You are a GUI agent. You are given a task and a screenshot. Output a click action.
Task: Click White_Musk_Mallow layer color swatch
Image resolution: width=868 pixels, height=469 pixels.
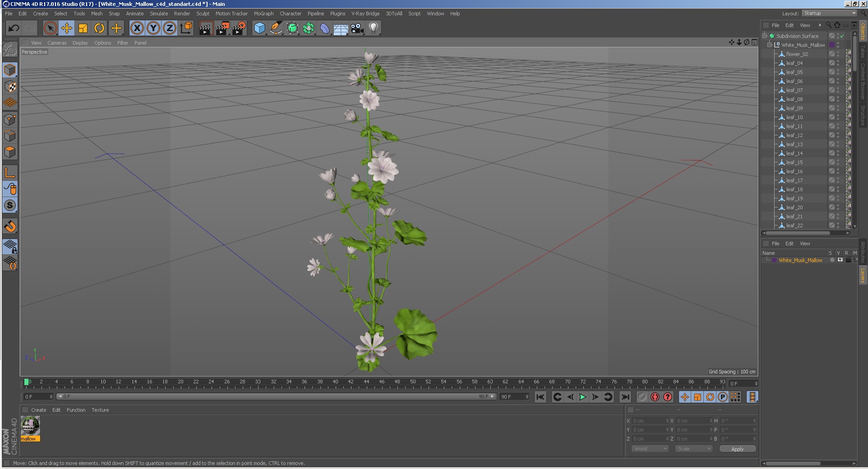(x=775, y=260)
